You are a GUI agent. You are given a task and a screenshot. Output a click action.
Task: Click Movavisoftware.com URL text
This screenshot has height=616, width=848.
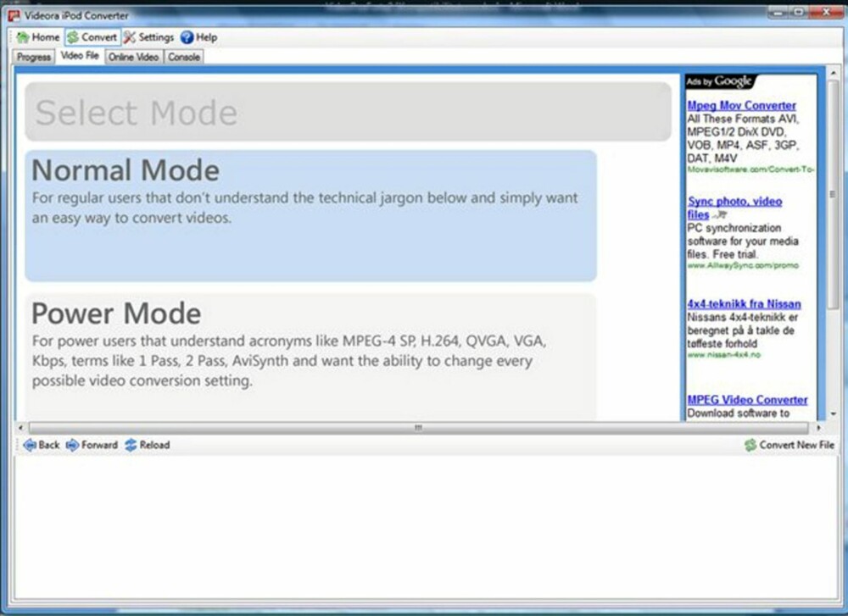[750, 169]
